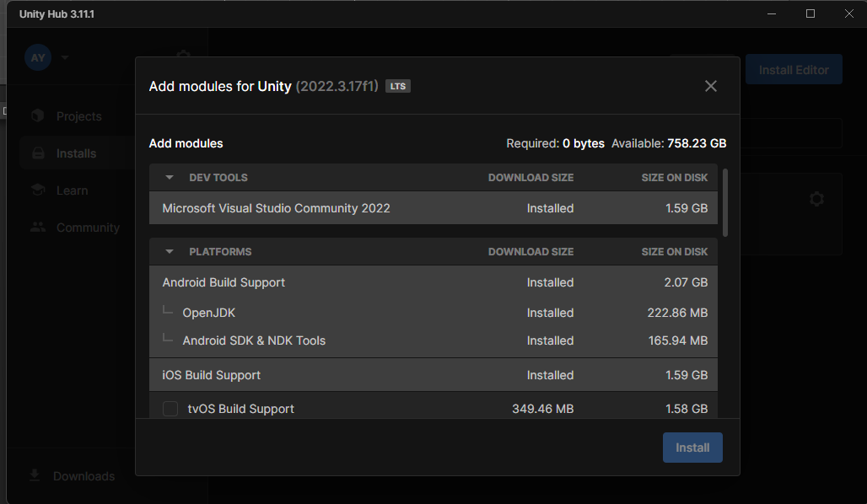Open the AY account avatar
This screenshot has height=504, width=867.
38,57
